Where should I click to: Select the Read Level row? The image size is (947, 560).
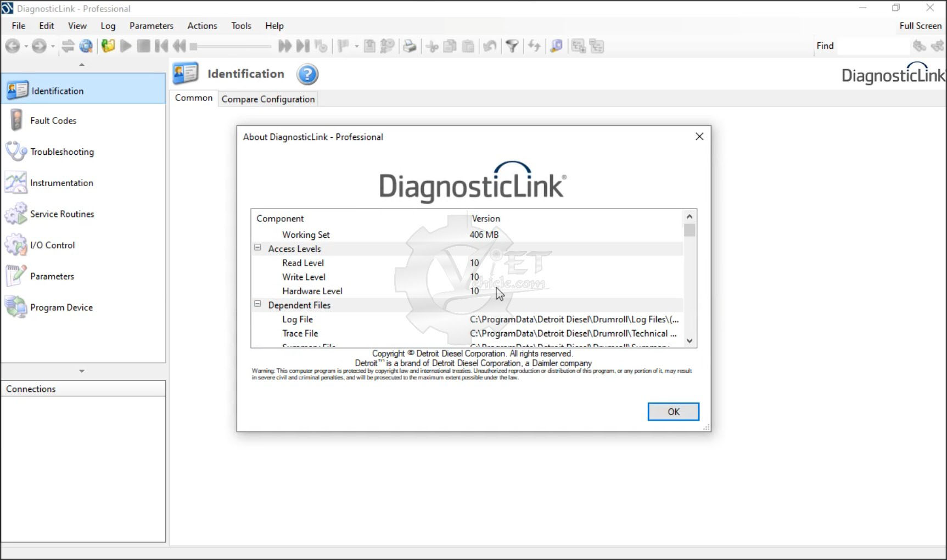pyautogui.click(x=467, y=263)
